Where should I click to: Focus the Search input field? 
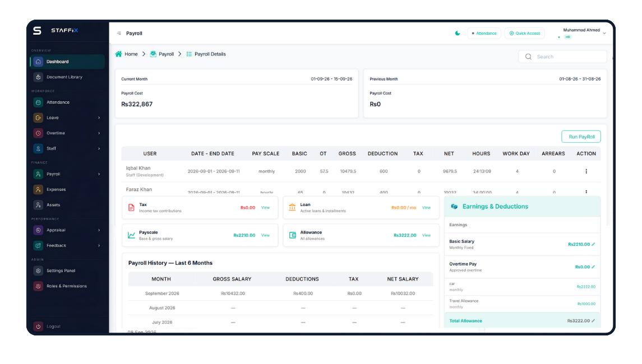[x=562, y=57]
